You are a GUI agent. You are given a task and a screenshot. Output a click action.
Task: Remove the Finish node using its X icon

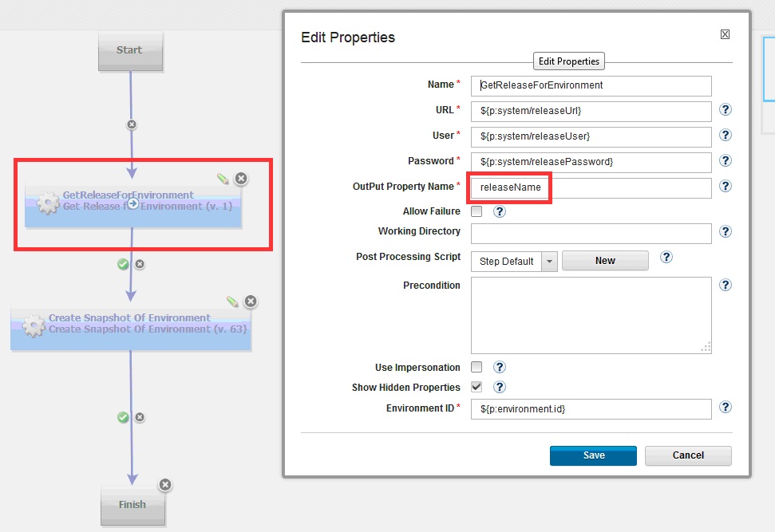pos(165,485)
